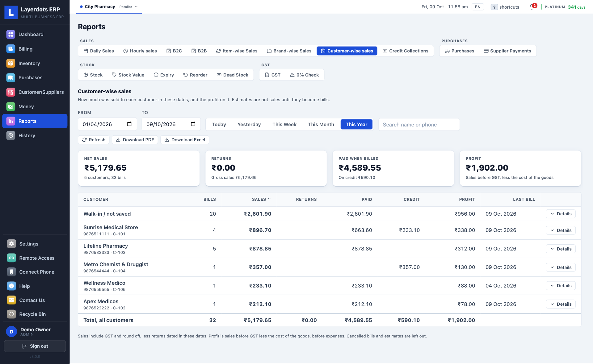Open the Settings gear icon

(x=11, y=244)
